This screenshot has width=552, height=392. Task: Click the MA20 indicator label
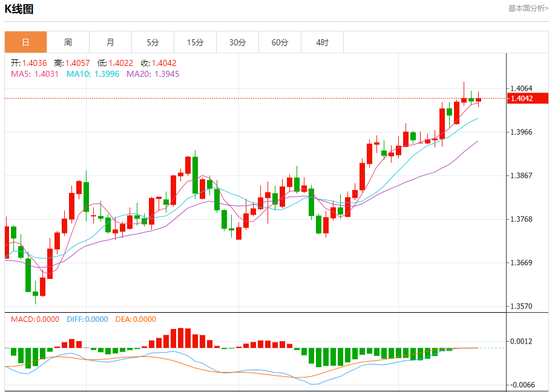coord(153,74)
